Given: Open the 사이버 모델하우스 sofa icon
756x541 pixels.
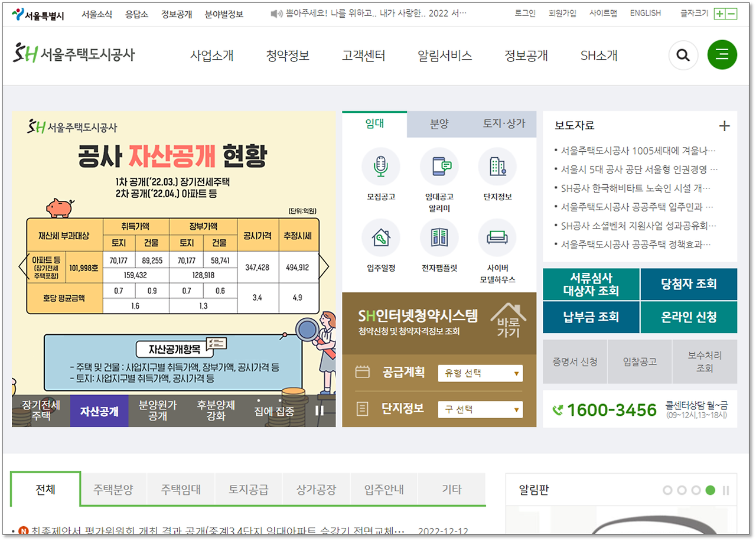Looking at the screenshot, I should pyautogui.click(x=497, y=238).
